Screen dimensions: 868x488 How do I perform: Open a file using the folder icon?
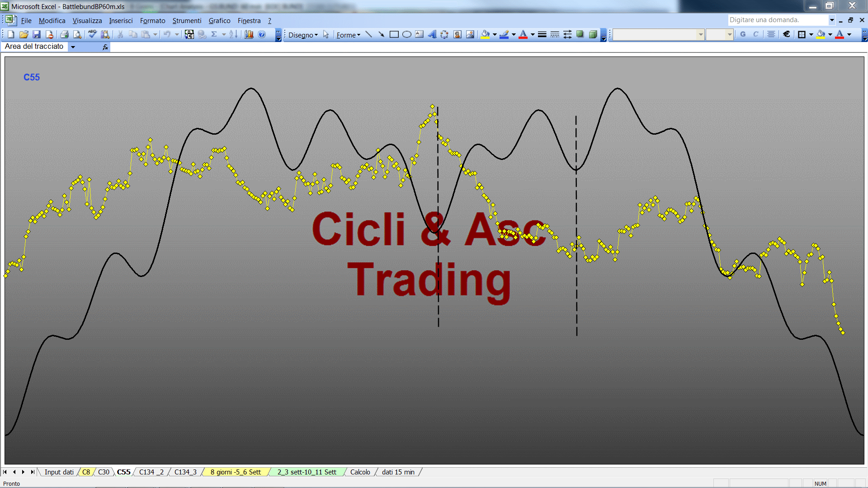[24, 34]
